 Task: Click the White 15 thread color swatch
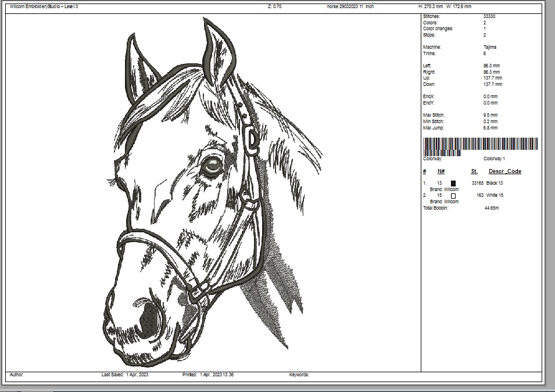click(453, 196)
